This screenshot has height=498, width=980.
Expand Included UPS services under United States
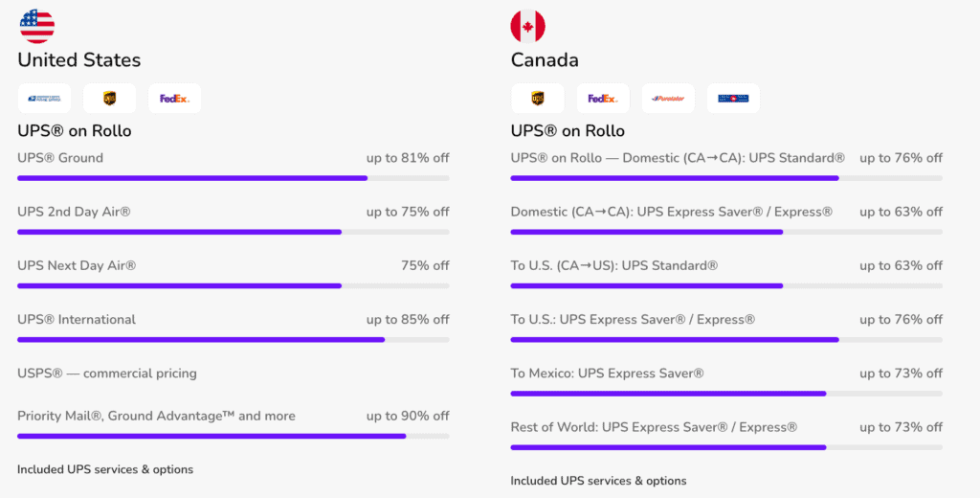pyautogui.click(x=105, y=469)
